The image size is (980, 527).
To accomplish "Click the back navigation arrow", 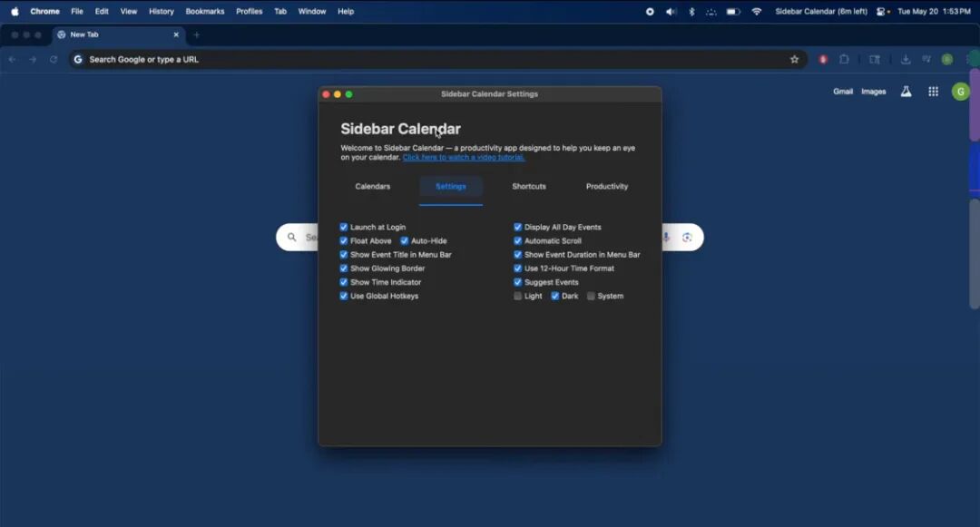I will click(13, 59).
